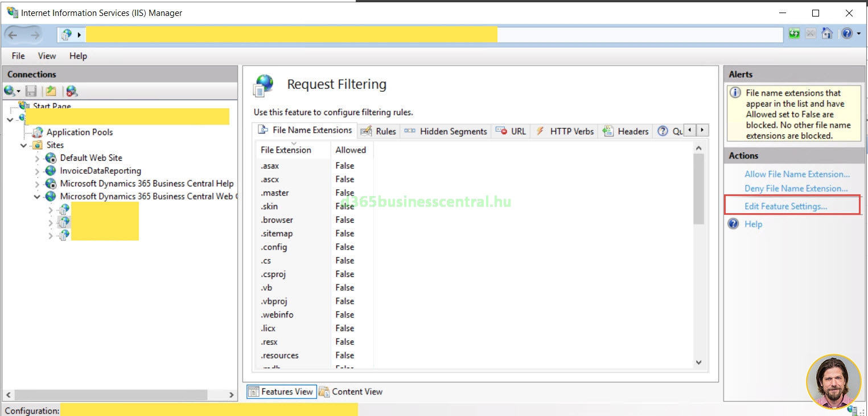Image resolution: width=868 pixels, height=416 pixels.
Task: Select the .config row in extensions list
Action: [x=274, y=247]
